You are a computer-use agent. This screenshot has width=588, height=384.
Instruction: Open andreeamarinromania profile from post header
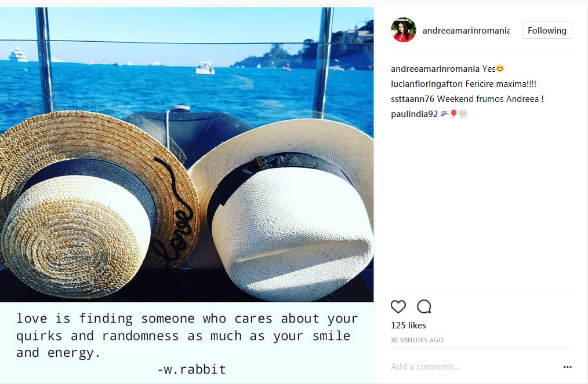(x=466, y=30)
